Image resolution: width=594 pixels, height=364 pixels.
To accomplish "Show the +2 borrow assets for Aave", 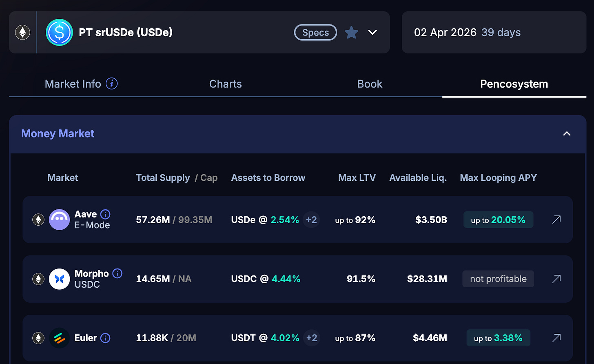I will pyautogui.click(x=311, y=220).
